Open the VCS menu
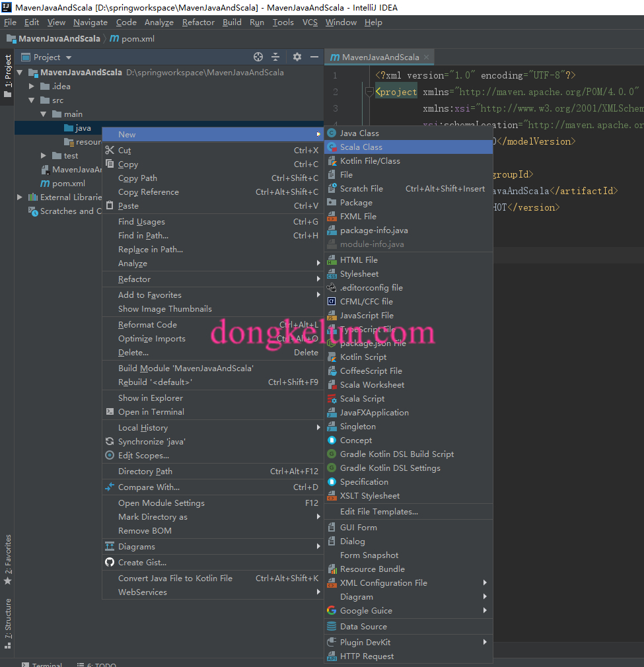The image size is (644, 667). click(x=310, y=22)
